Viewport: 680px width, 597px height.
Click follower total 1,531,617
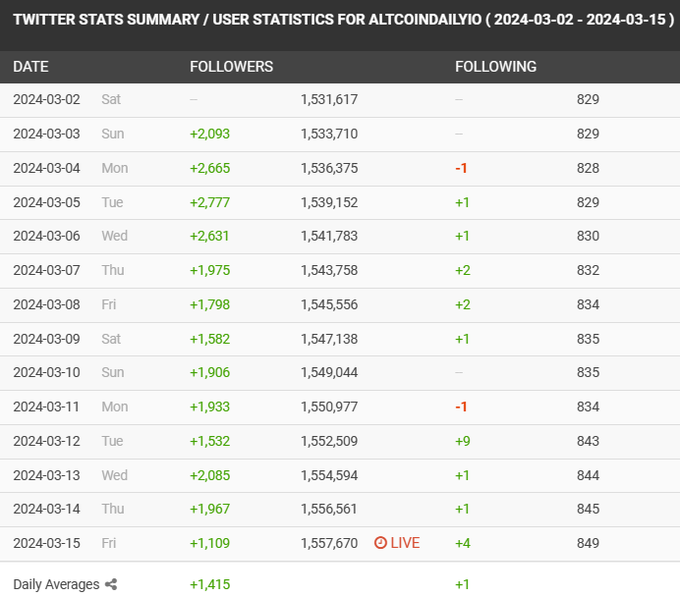329,99
